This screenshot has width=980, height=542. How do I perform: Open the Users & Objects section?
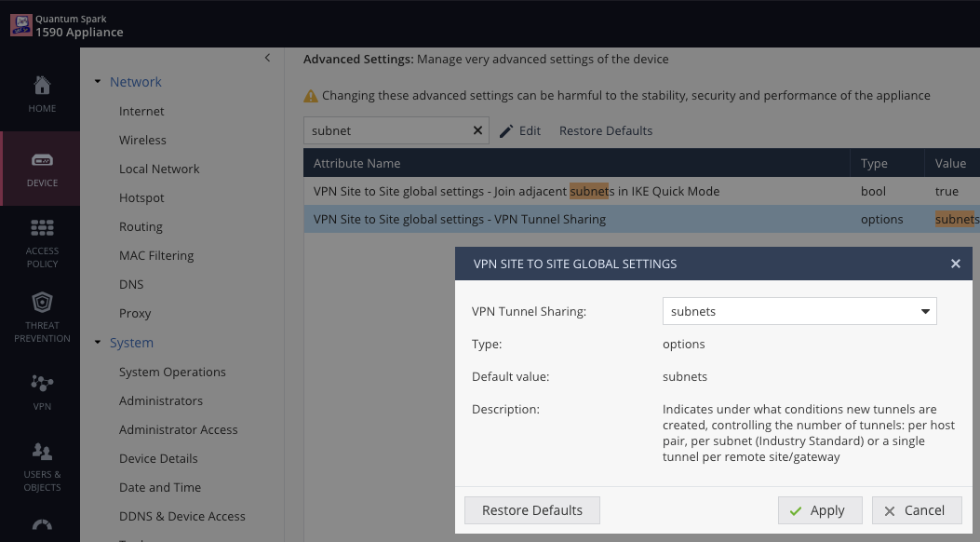tap(41, 462)
